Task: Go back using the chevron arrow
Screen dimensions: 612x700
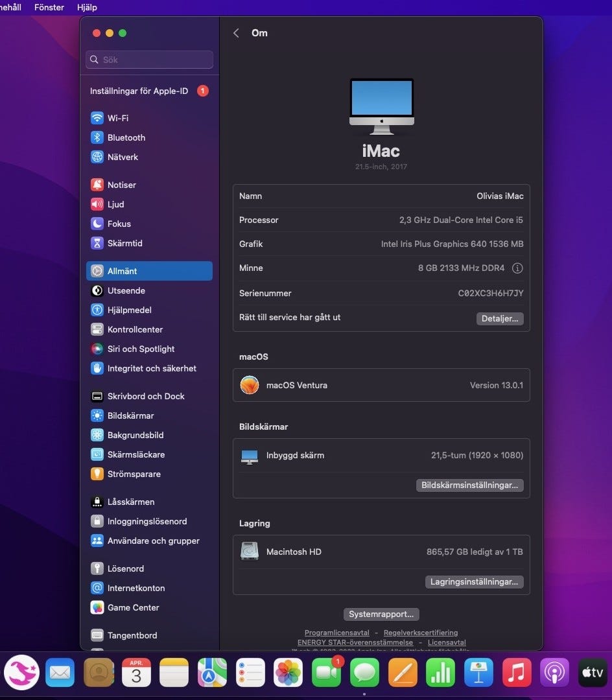Action: tap(236, 33)
